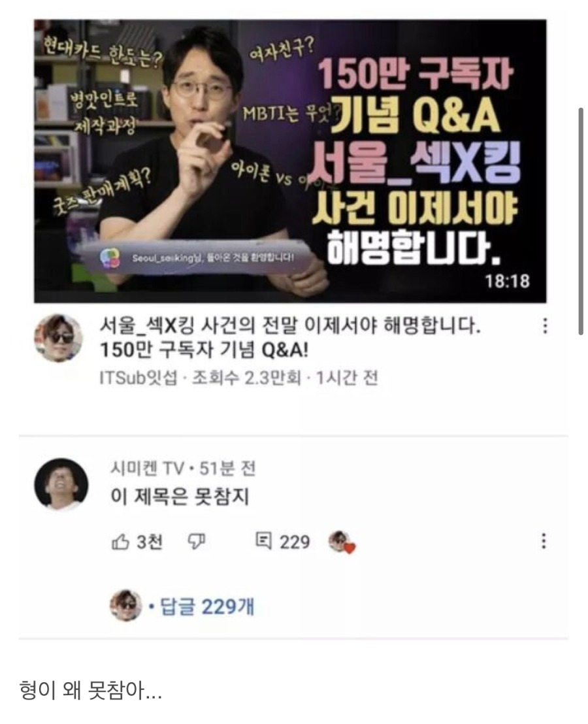Tap the small creator avatar beside 답글 229개
This screenshot has height=724, width=588.
125,605
